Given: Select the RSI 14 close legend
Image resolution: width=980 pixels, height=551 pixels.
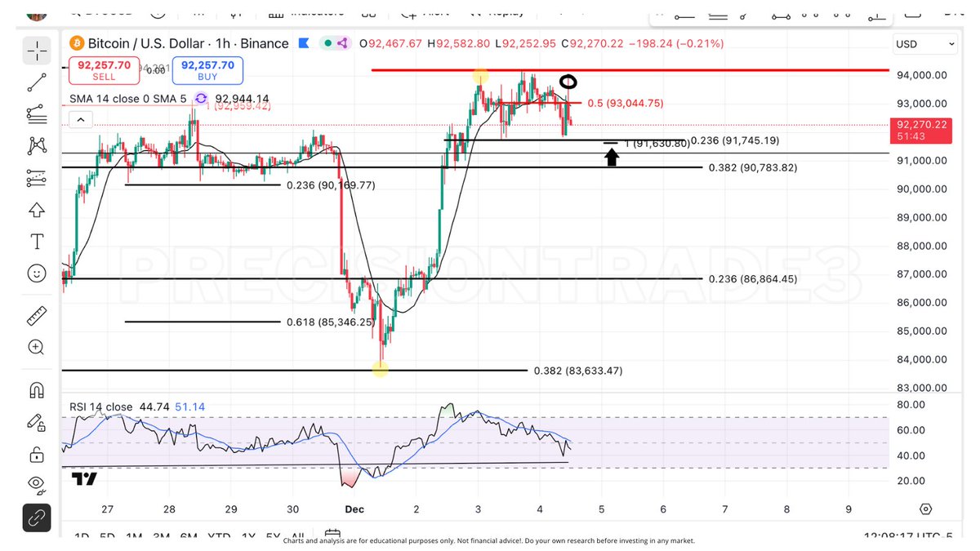Looking at the screenshot, I should 100,407.
